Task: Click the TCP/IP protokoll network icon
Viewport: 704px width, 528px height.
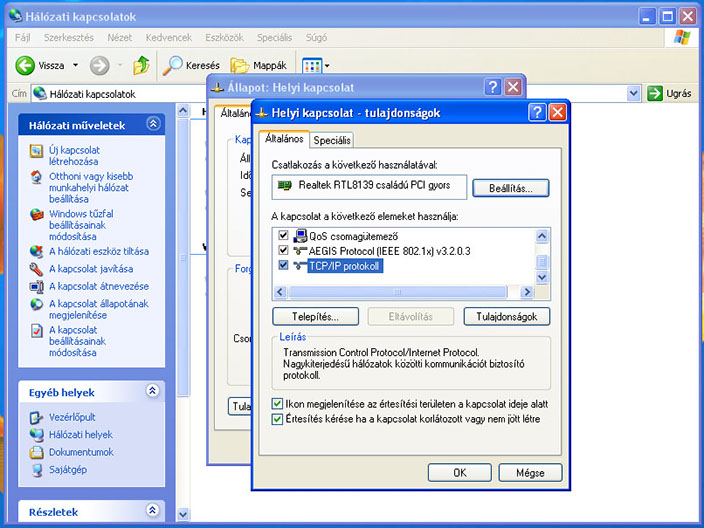Action: point(300,266)
